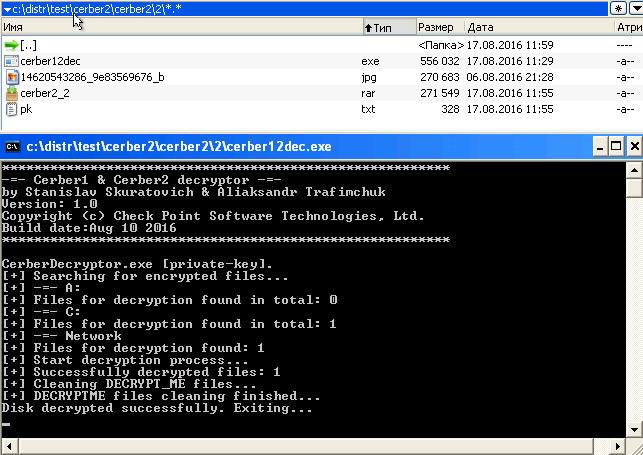Viewport: 643px width, 455px height.
Task: Select the pk txt file icon
Action: [x=11, y=109]
